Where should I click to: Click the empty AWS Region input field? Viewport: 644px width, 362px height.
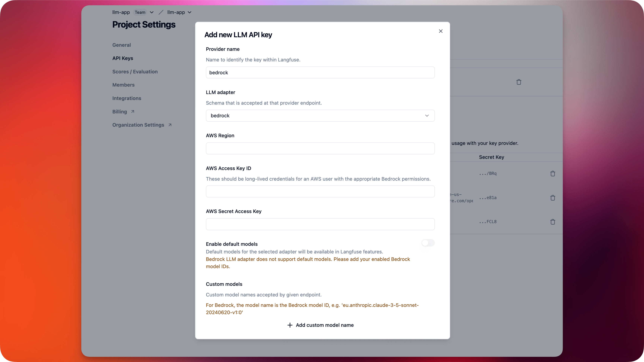(x=320, y=148)
